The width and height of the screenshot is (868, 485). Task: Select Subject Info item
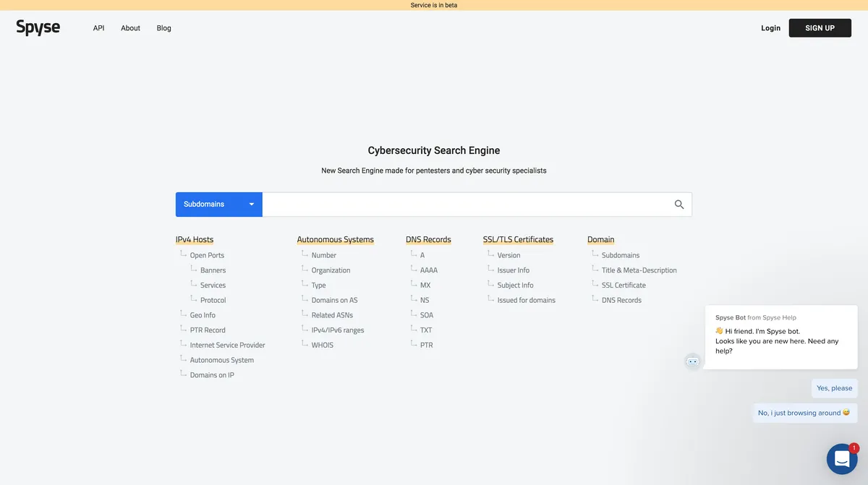coord(515,286)
